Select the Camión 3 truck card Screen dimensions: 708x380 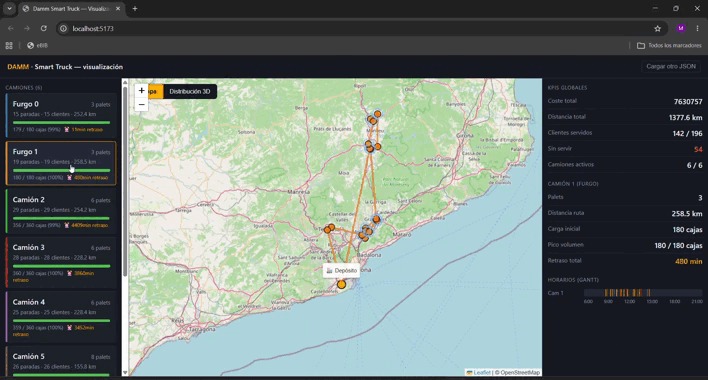(61, 262)
